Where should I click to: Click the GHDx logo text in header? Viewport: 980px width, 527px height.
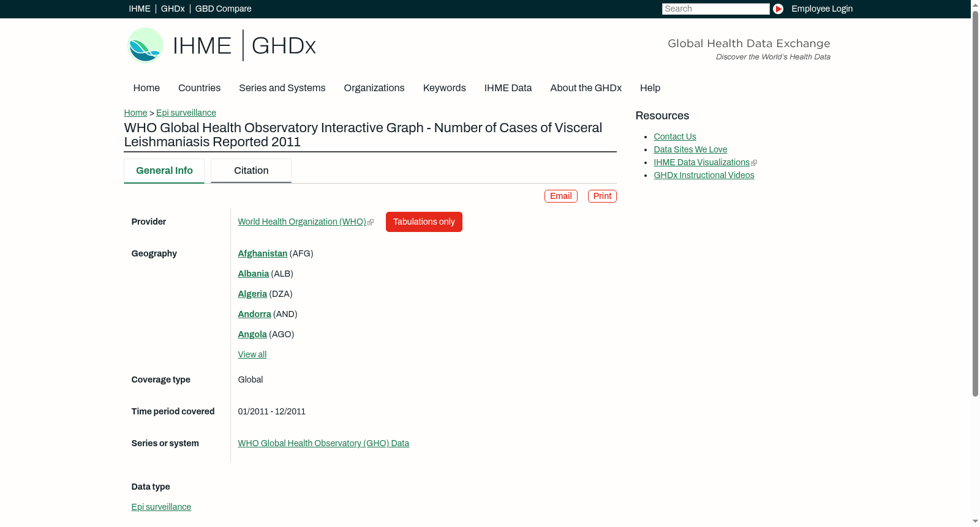click(284, 46)
